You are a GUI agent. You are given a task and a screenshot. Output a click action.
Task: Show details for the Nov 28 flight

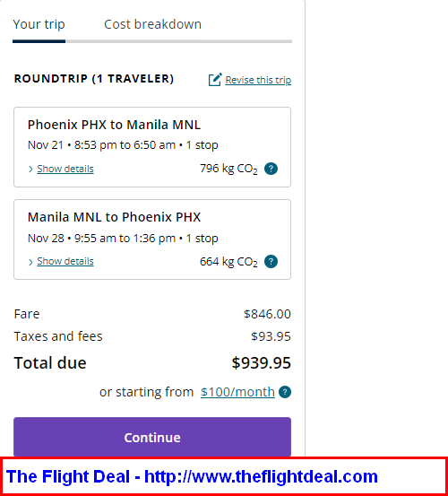pyautogui.click(x=65, y=261)
